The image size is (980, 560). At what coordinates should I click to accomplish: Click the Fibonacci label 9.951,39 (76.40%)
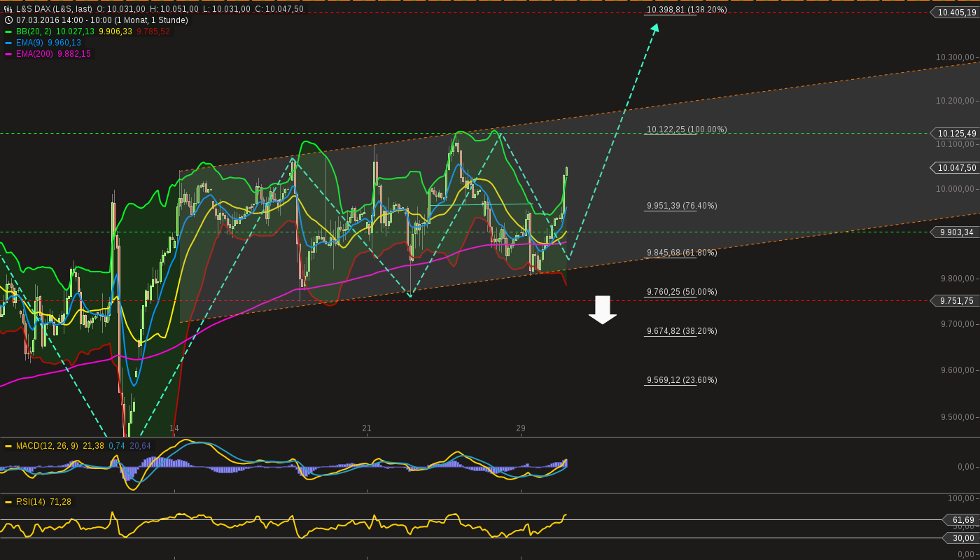point(682,206)
